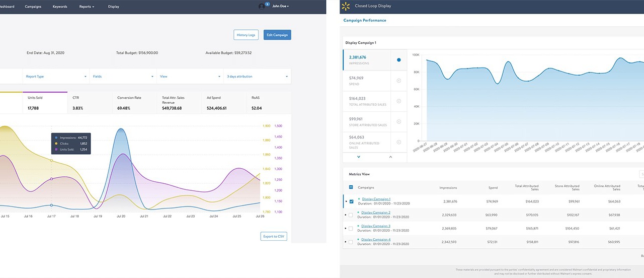Screen dimensions: 644x278
Task: Toggle the select-all Campaigns header checkbox
Action: click(351, 187)
